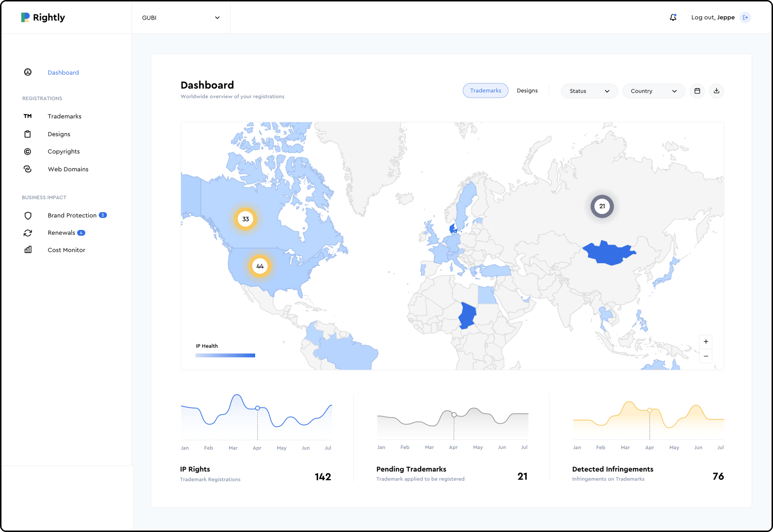
Task: Open notifications bell icon
Action: coord(673,17)
